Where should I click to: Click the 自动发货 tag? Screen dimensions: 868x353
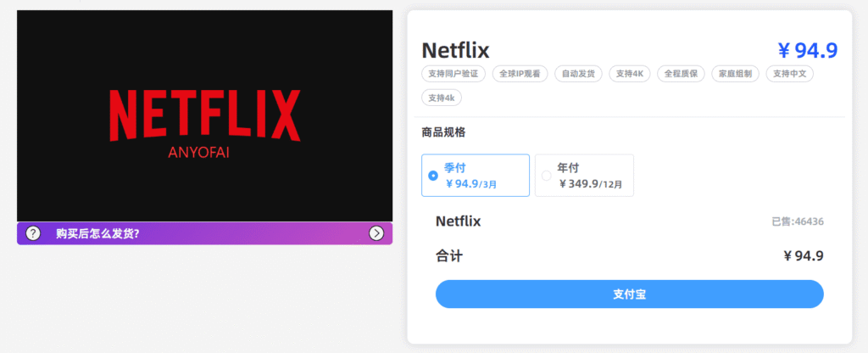pyautogui.click(x=578, y=74)
